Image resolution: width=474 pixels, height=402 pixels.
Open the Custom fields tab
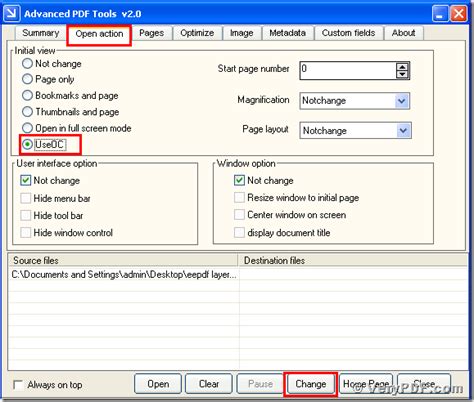click(348, 33)
